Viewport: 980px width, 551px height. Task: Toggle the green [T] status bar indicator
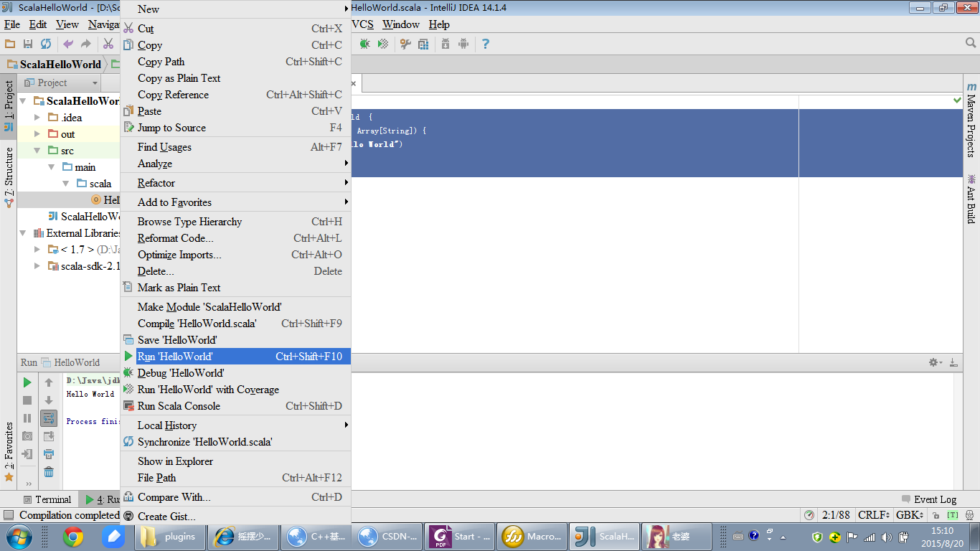pos(953,515)
